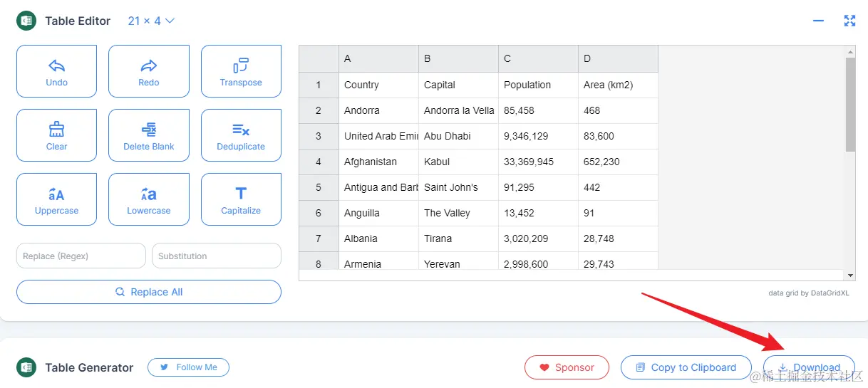Apply Capitalize to table text
868x388 pixels.
click(x=241, y=199)
